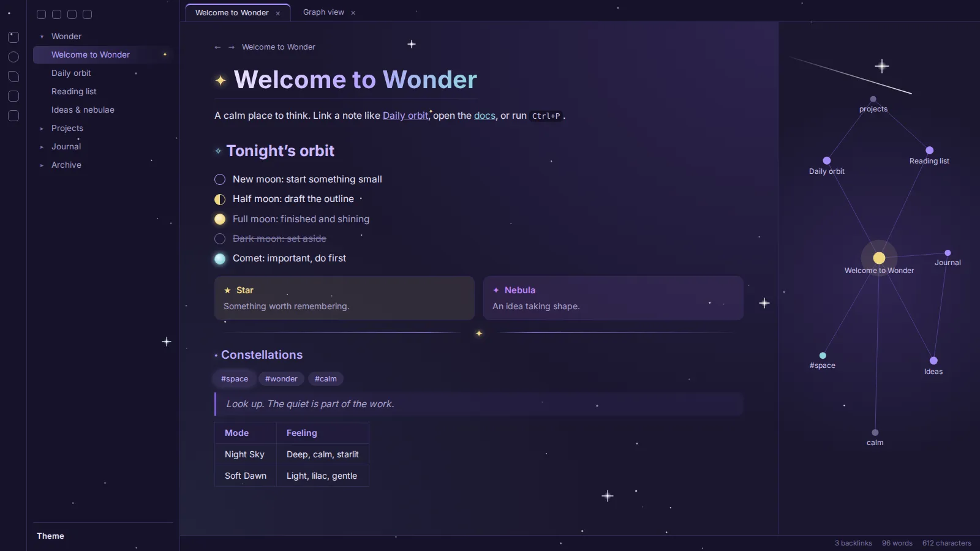Fold the Constellations heading

(216, 356)
